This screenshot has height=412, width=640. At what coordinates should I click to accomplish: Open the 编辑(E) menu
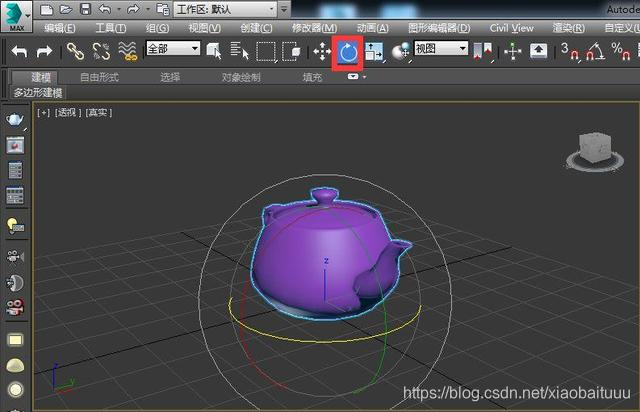click(60, 28)
